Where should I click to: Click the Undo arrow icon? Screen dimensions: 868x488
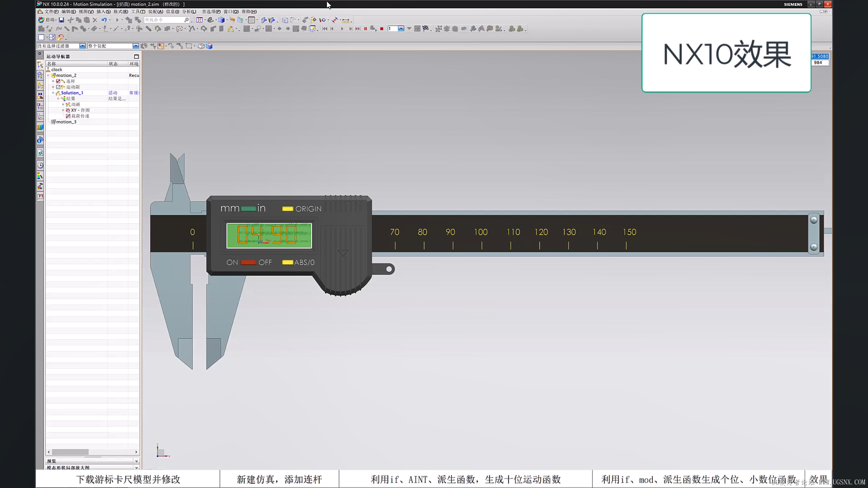pyautogui.click(x=104, y=20)
